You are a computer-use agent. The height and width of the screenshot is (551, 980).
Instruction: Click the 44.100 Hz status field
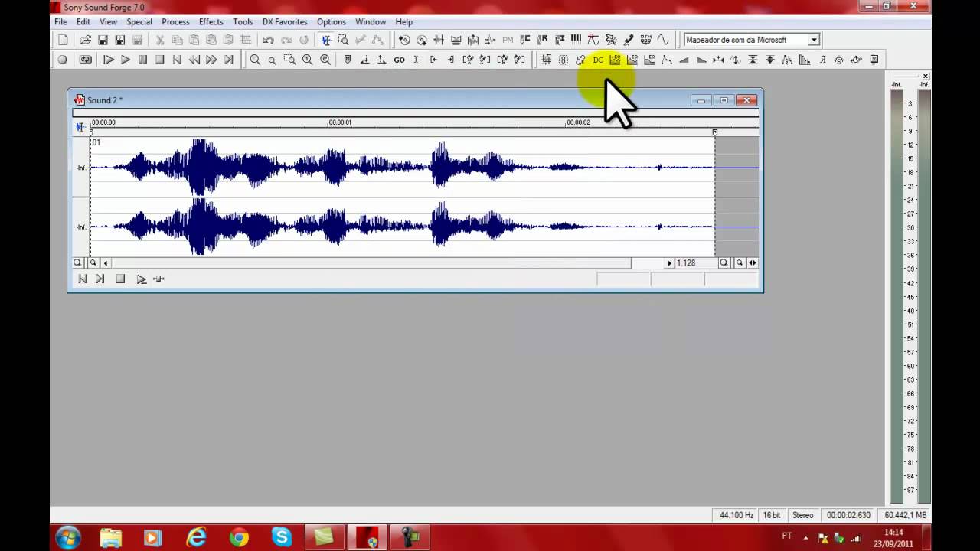coord(736,515)
